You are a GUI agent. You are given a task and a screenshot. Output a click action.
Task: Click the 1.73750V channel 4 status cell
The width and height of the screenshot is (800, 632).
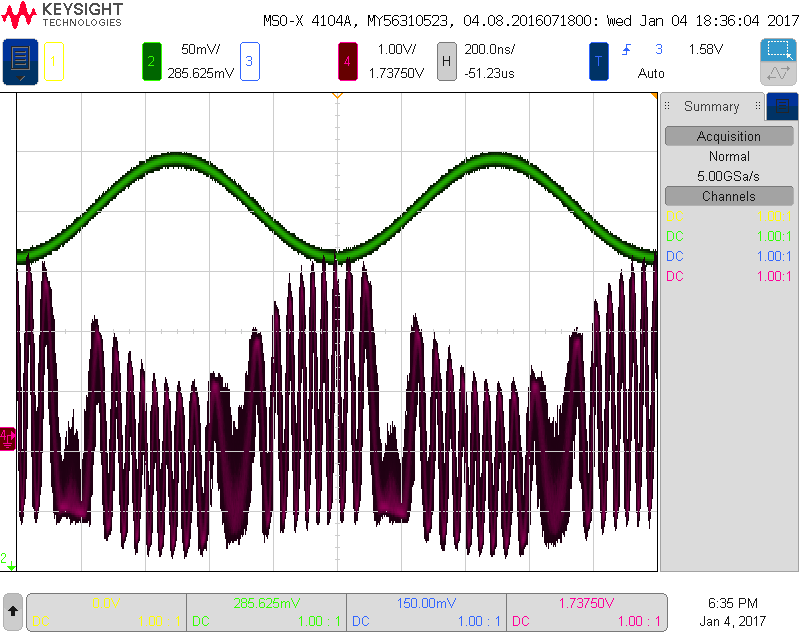(x=587, y=612)
